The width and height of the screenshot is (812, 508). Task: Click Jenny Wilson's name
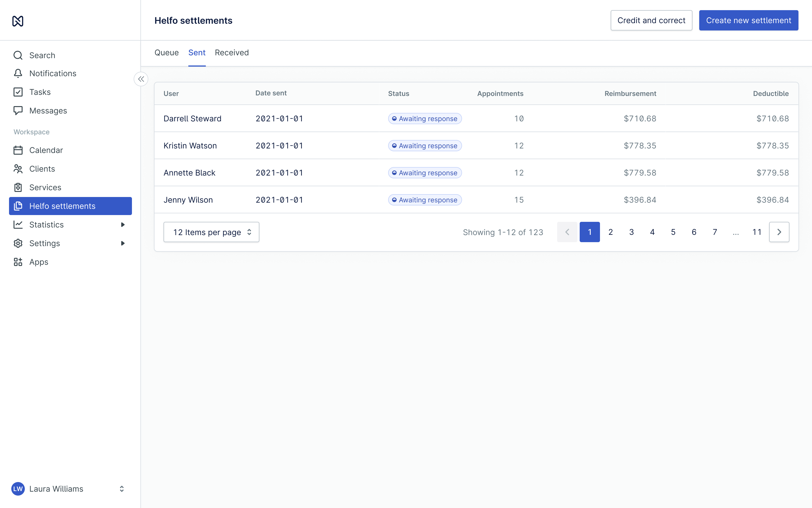click(x=188, y=200)
